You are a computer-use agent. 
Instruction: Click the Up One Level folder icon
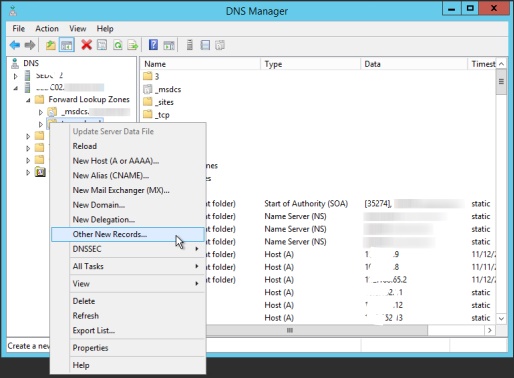pyautogui.click(x=51, y=45)
